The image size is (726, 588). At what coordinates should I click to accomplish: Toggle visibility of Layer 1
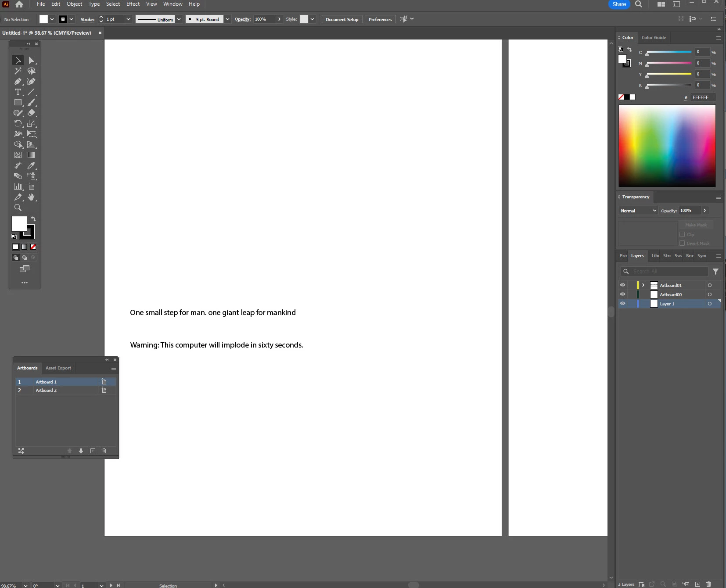point(622,304)
